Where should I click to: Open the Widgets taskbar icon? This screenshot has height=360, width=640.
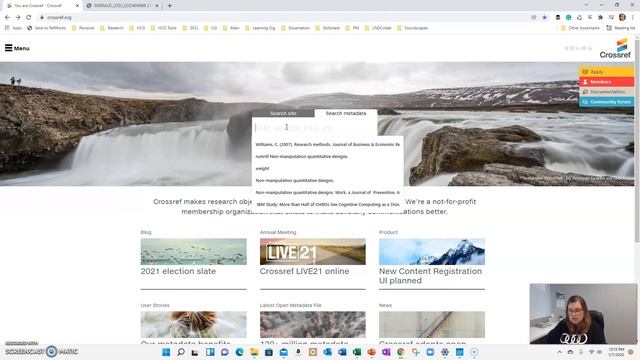pyautogui.click(x=210, y=352)
